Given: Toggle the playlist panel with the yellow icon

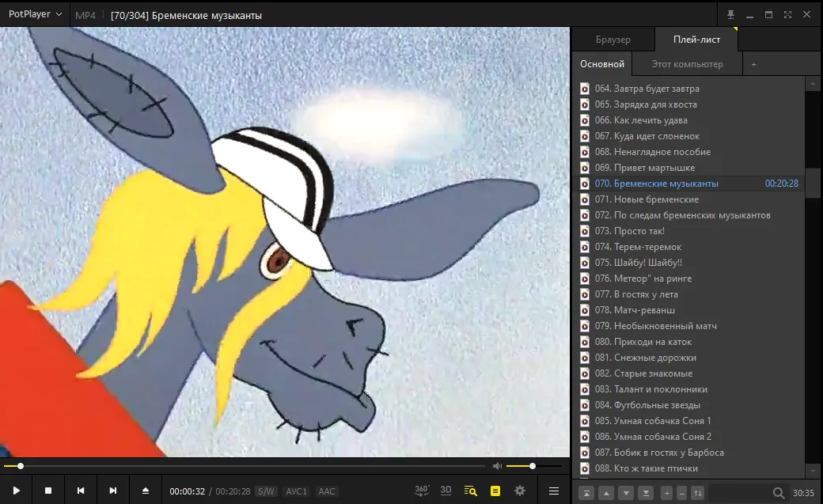Looking at the screenshot, I should (495, 491).
